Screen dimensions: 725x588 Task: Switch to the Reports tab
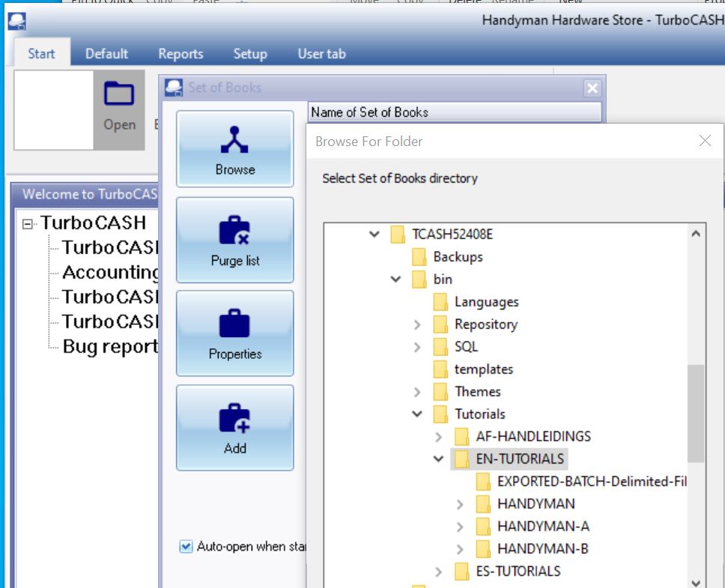181,54
